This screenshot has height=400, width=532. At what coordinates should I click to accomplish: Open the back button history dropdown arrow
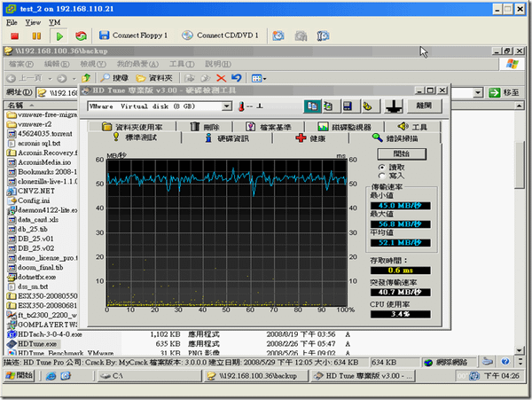click(x=50, y=79)
